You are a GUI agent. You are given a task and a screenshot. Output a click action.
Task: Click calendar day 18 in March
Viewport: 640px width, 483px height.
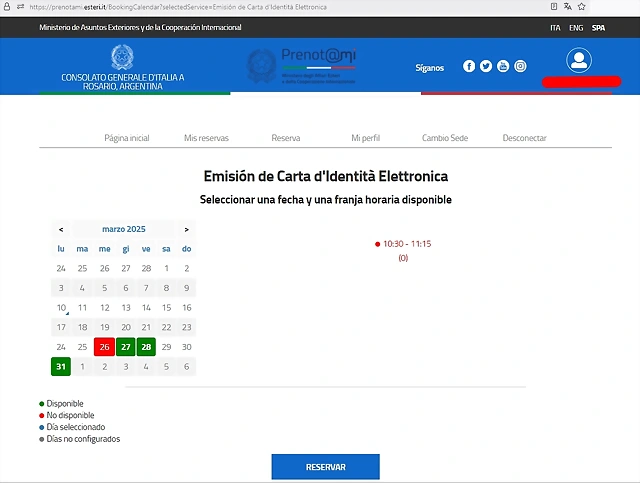pyautogui.click(x=82, y=327)
